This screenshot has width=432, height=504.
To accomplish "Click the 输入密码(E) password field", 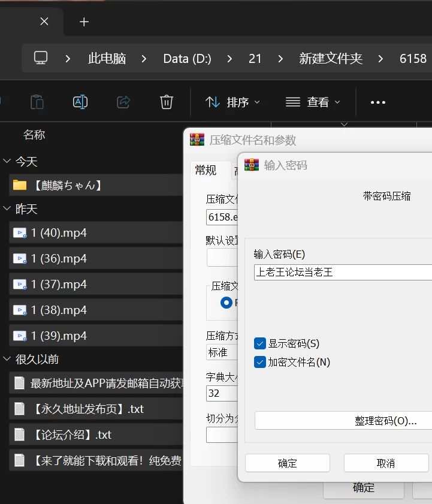I will (x=343, y=272).
